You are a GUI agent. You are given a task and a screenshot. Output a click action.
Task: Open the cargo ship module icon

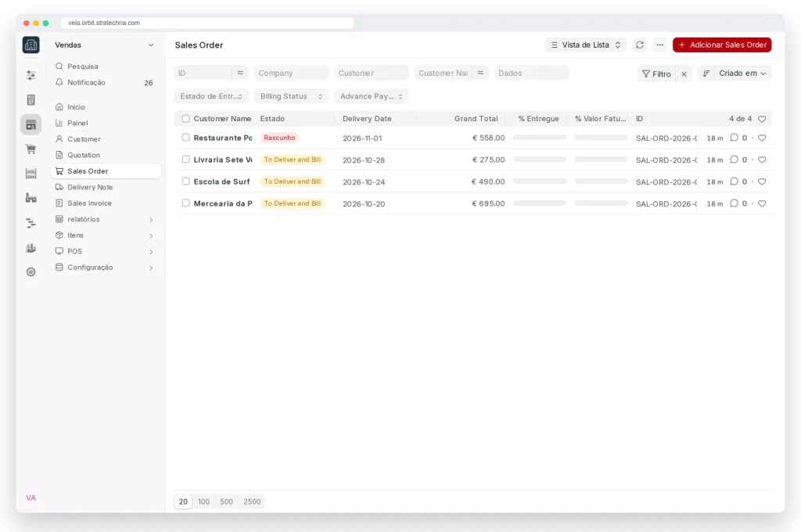coord(31,248)
